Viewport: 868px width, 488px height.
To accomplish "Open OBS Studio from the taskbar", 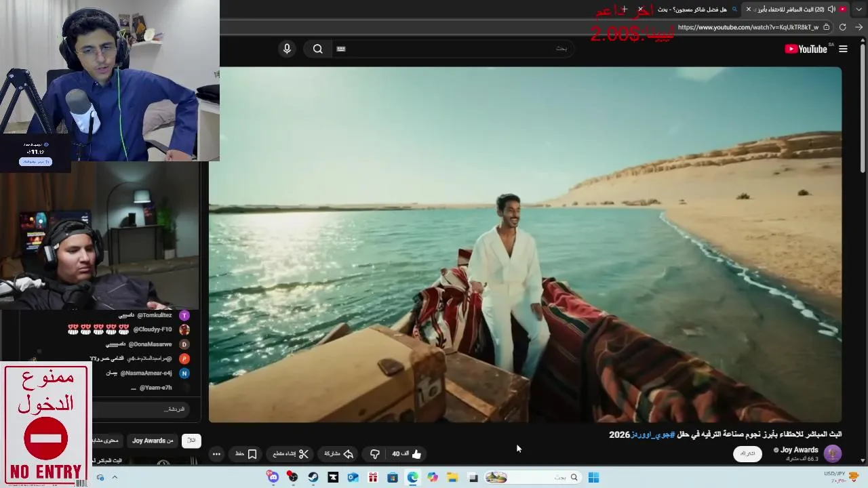I will point(292,477).
